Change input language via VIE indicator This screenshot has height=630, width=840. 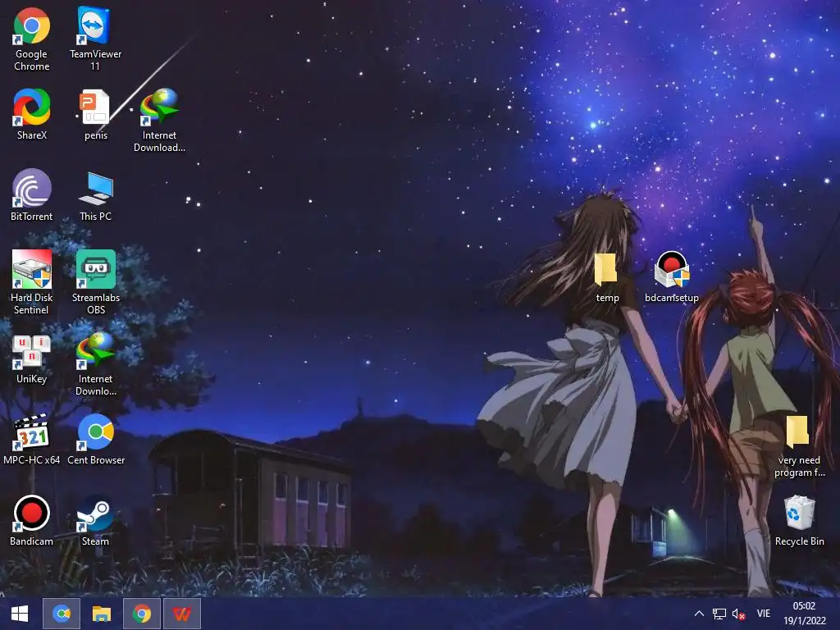(764, 614)
